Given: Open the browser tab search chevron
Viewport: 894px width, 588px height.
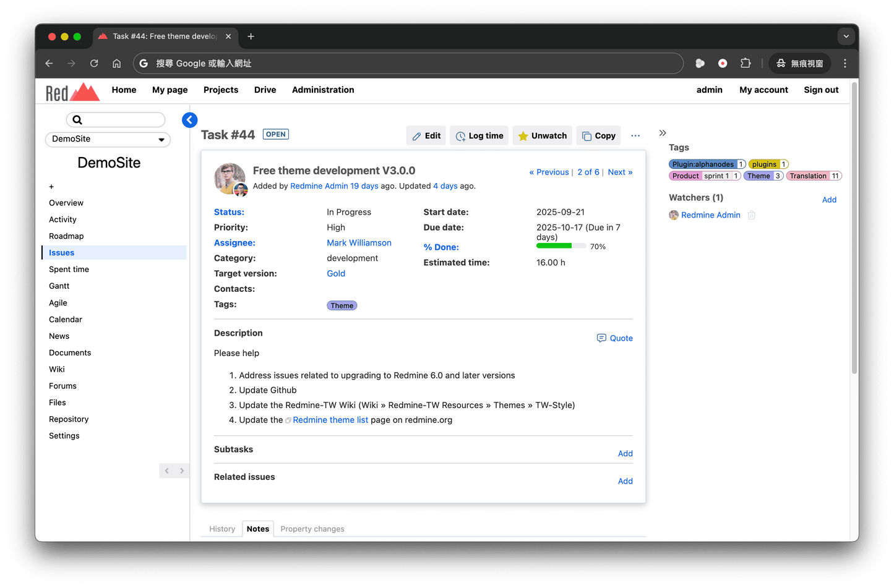Looking at the screenshot, I should pos(846,36).
